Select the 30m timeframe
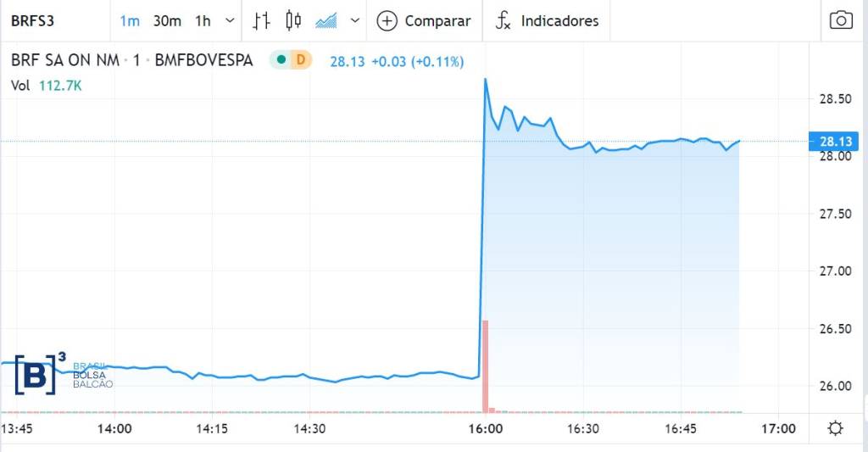 pyautogui.click(x=167, y=21)
